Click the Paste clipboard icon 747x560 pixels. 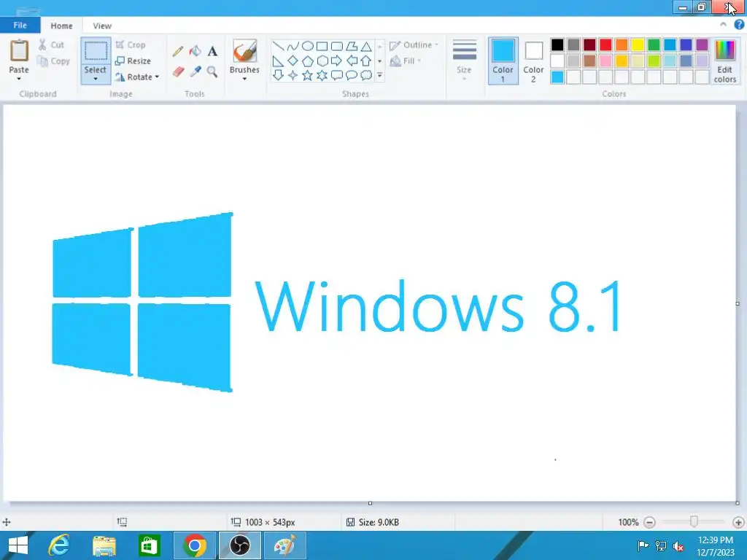(x=19, y=50)
